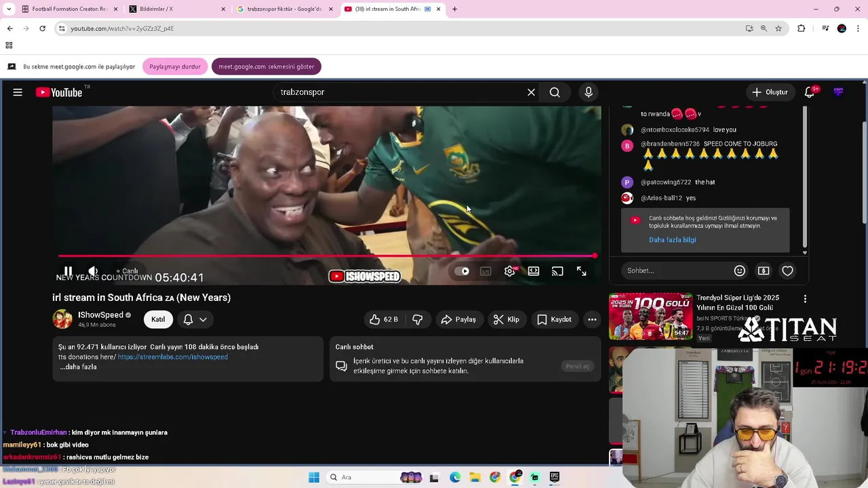Share the video using Paylaş
The height and width of the screenshot is (488, 868).
pyautogui.click(x=458, y=319)
